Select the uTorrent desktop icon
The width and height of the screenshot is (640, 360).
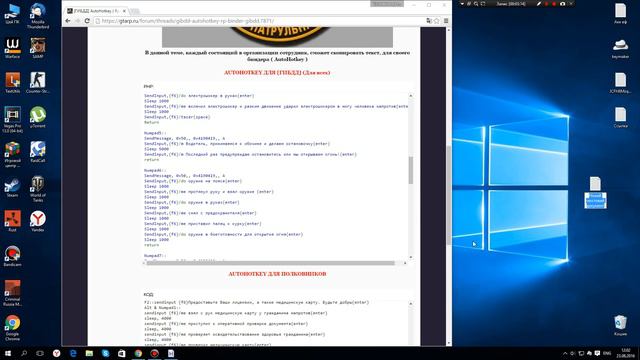point(38,118)
